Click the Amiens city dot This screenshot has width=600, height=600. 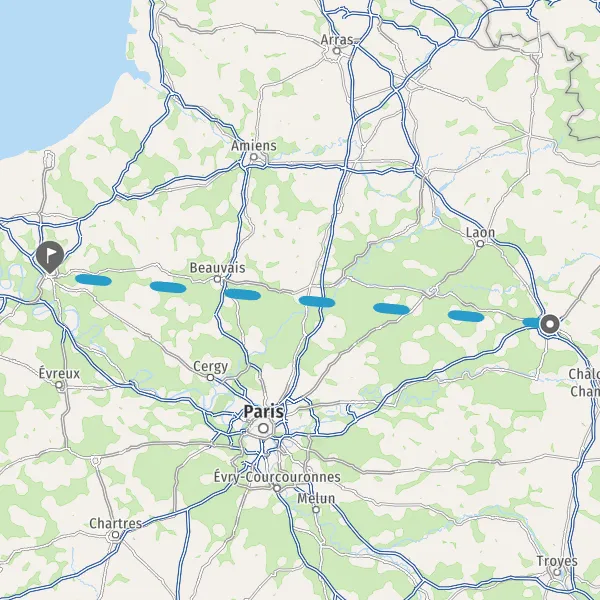click(x=254, y=157)
